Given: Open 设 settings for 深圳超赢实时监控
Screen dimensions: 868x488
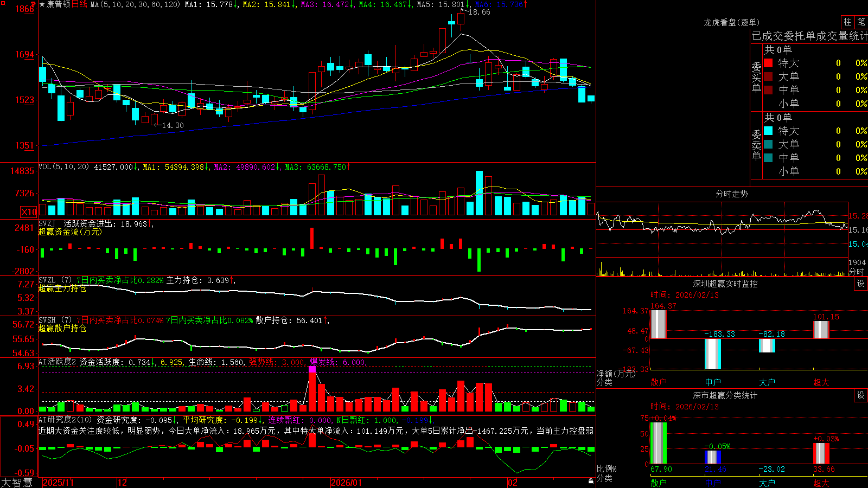Looking at the screenshot, I should tap(861, 284).
